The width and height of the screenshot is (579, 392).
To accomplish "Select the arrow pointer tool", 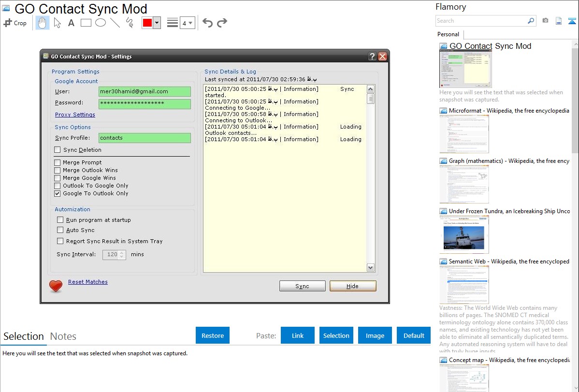I will coord(57,23).
